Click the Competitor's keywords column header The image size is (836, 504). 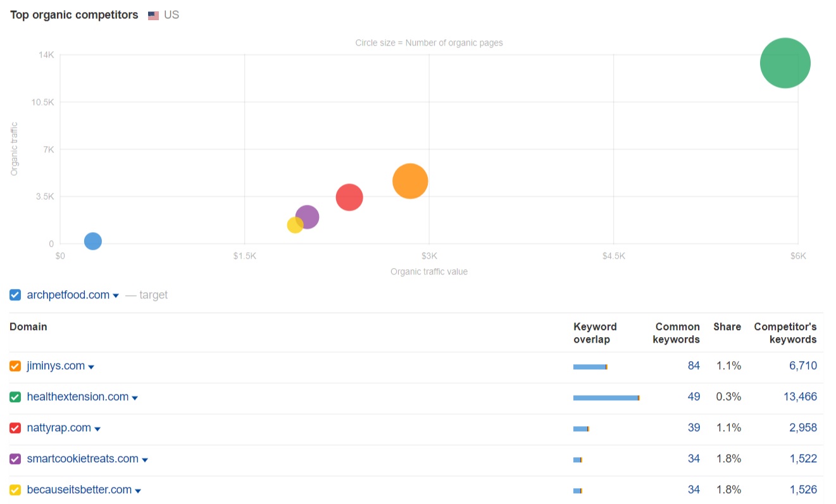coord(785,333)
